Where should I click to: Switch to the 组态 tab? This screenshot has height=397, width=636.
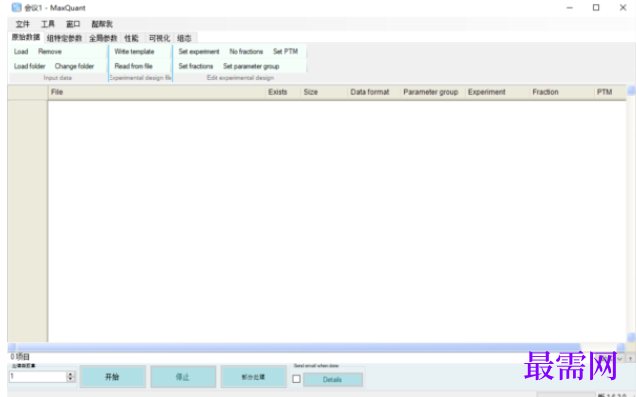pos(184,38)
